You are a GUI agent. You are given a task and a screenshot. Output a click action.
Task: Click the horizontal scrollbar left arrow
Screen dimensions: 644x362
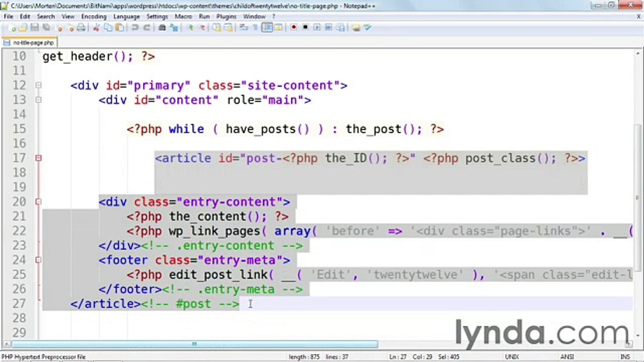(6, 344)
